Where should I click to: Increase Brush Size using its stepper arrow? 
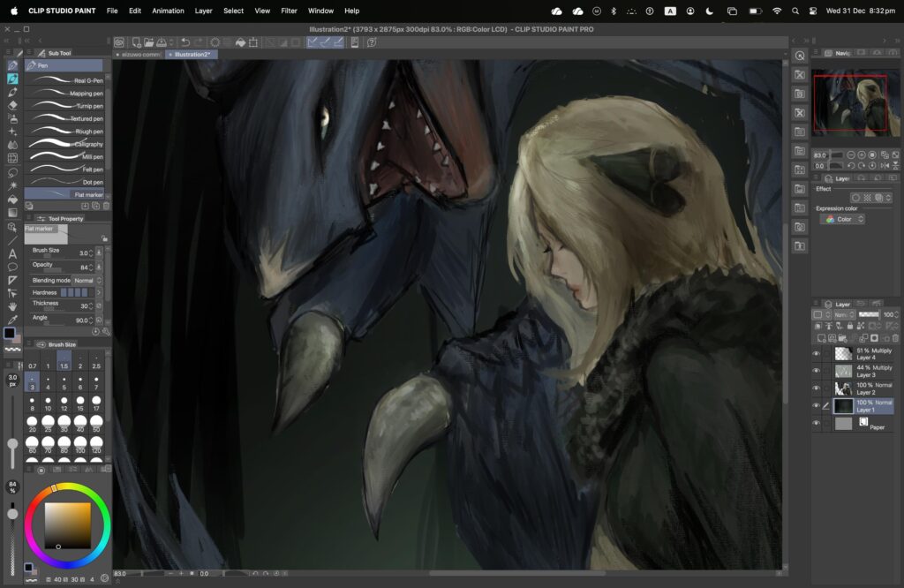pyautogui.click(x=91, y=250)
